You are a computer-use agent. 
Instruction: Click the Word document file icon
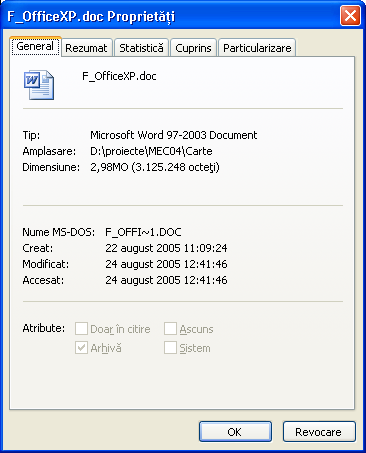pos(39,85)
